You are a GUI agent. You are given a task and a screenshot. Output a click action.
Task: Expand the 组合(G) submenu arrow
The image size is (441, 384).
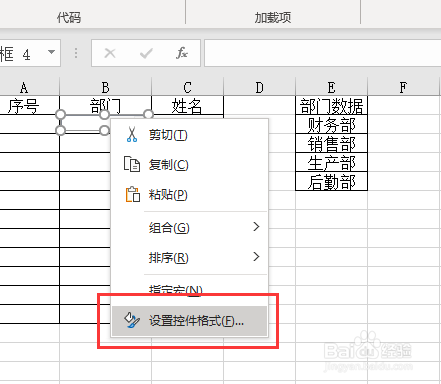[x=256, y=227]
